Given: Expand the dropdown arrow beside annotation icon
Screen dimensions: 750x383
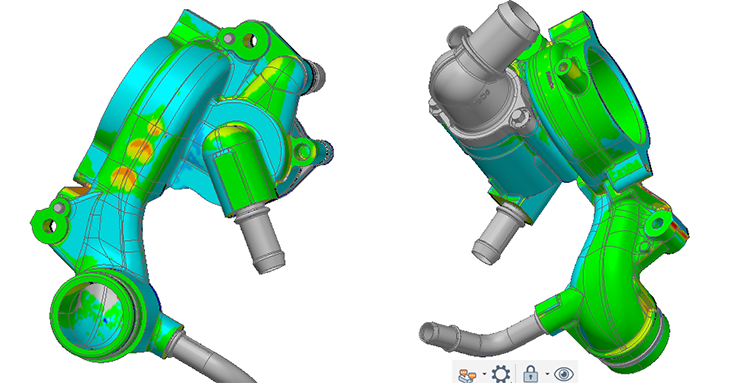Looking at the screenshot, I should tap(484, 374).
